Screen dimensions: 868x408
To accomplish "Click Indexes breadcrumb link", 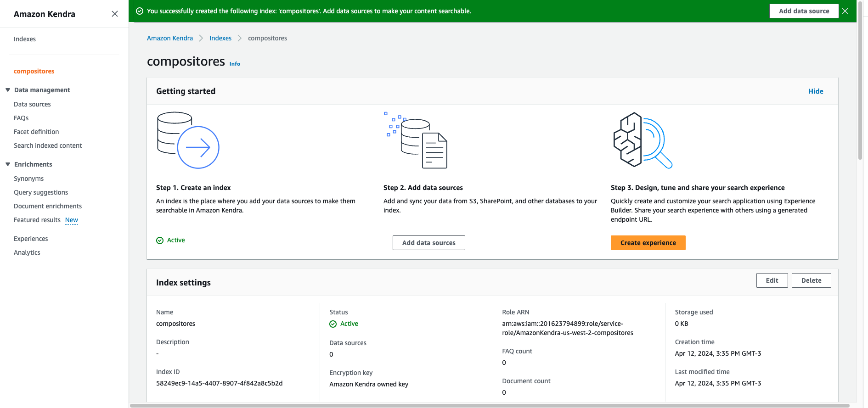I will pos(220,38).
